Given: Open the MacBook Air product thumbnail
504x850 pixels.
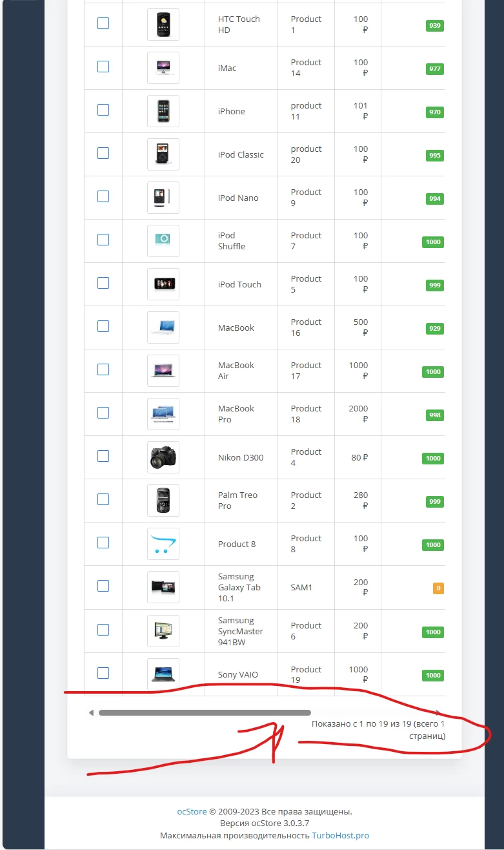Looking at the screenshot, I should [x=163, y=371].
